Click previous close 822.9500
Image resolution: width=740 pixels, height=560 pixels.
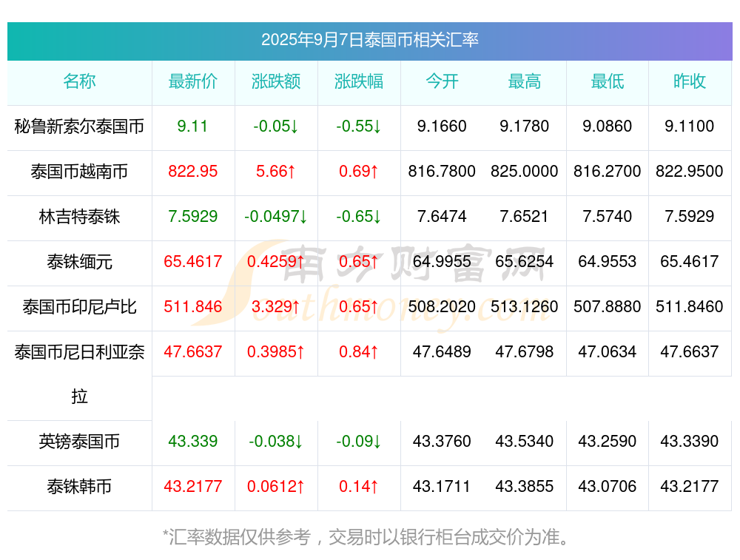click(690, 172)
